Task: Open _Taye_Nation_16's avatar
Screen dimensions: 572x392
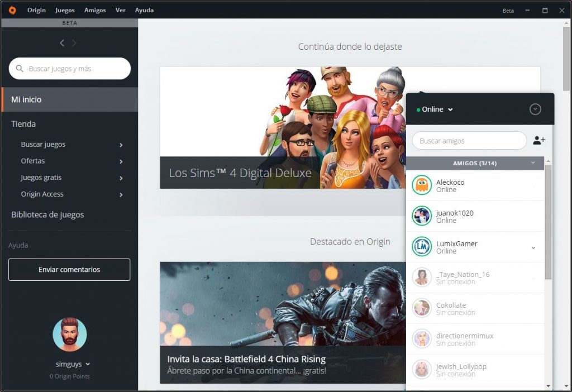Action: pyautogui.click(x=422, y=277)
